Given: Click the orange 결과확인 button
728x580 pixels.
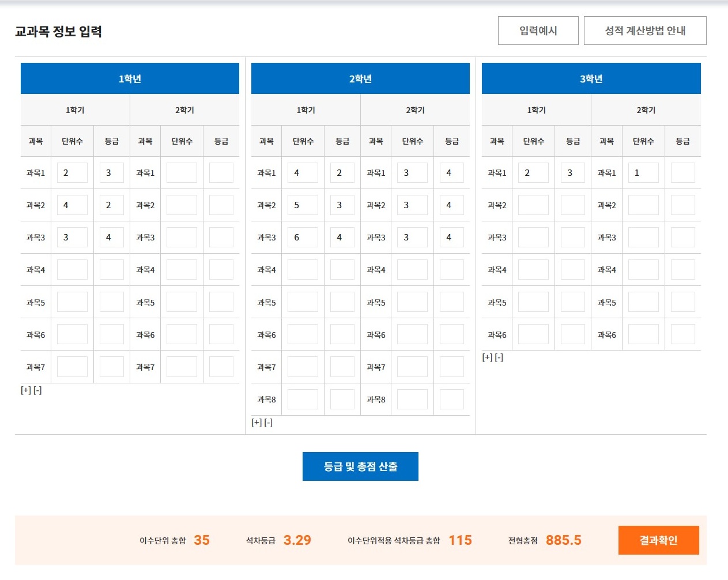Looking at the screenshot, I should click(658, 540).
